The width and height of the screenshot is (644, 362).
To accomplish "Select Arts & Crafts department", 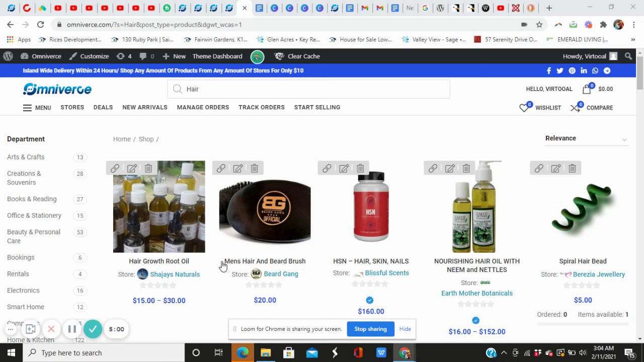I will click(x=26, y=157).
